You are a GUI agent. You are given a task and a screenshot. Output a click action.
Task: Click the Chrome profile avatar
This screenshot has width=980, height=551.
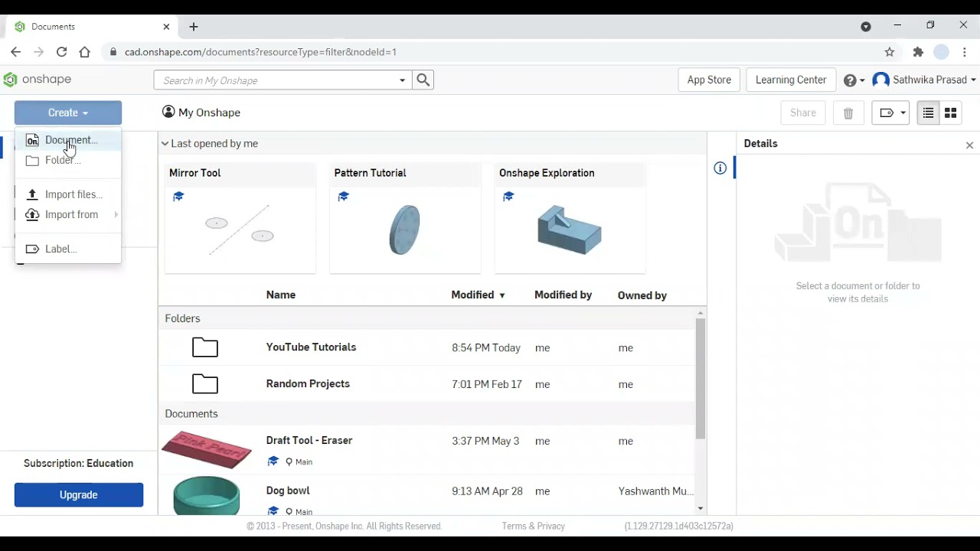[x=942, y=52]
